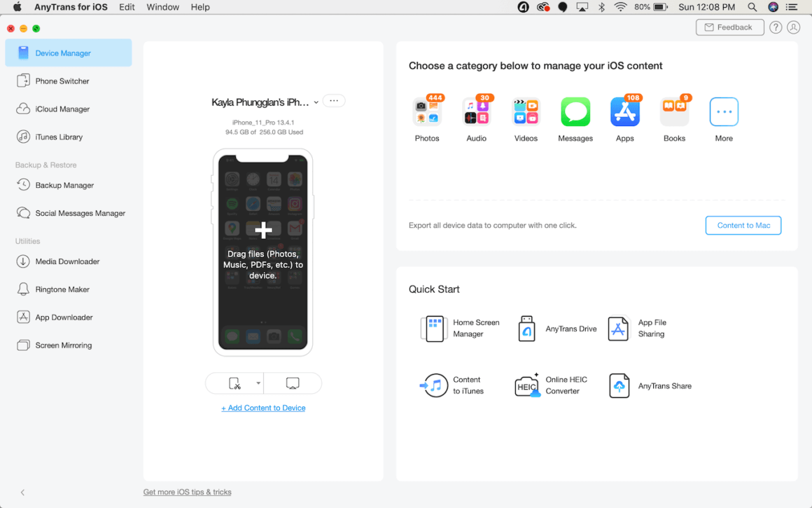Viewport: 812px width, 508px height.
Task: Expand the device name chevron
Action: point(316,101)
